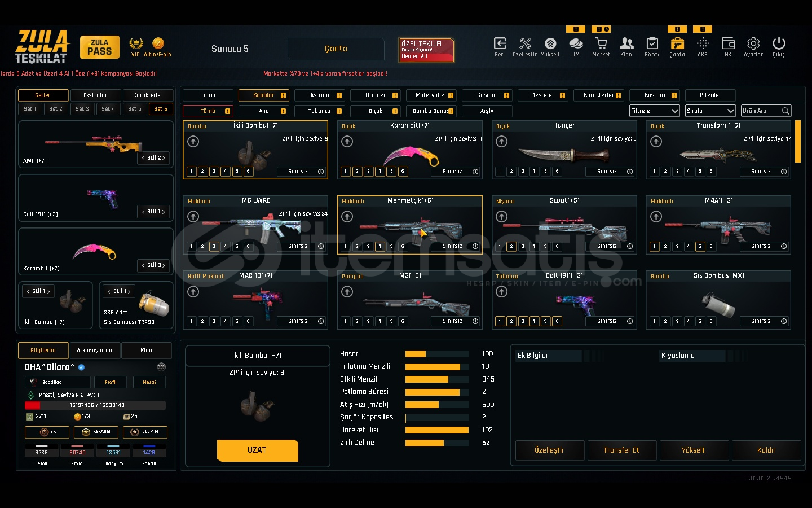The image size is (812, 508).
Task: Click upgrade arrow icon on Mehmetçik[+6] card
Action: pyautogui.click(x=347, y=217)
